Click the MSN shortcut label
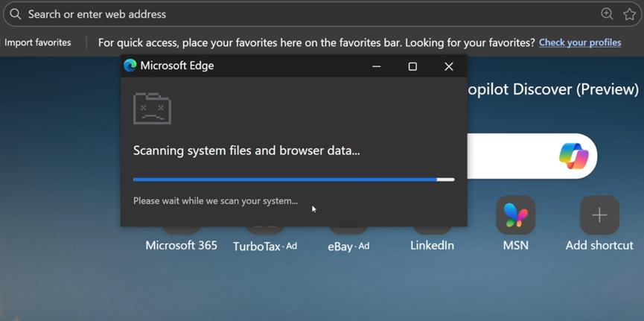Screen dimensions: 644x321 pos(516,245)
